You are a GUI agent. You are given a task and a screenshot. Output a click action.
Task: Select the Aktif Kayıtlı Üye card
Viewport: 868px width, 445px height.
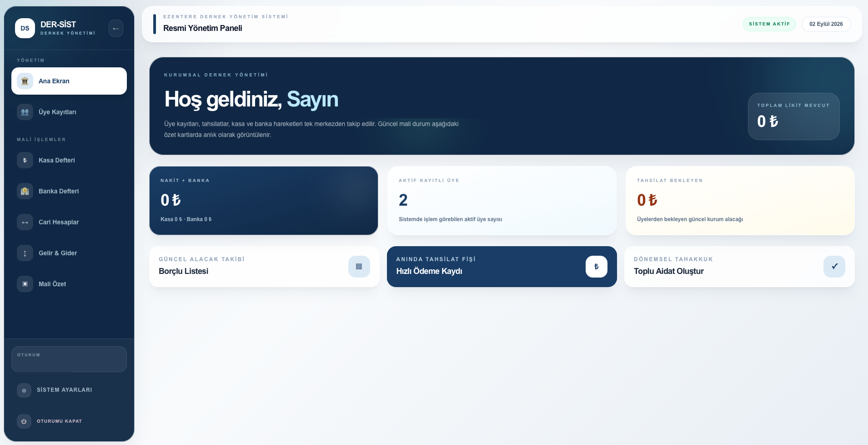pos(502,201)
